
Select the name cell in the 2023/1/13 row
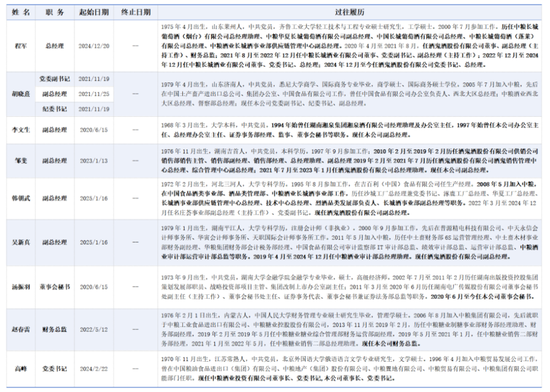(21, 161)
